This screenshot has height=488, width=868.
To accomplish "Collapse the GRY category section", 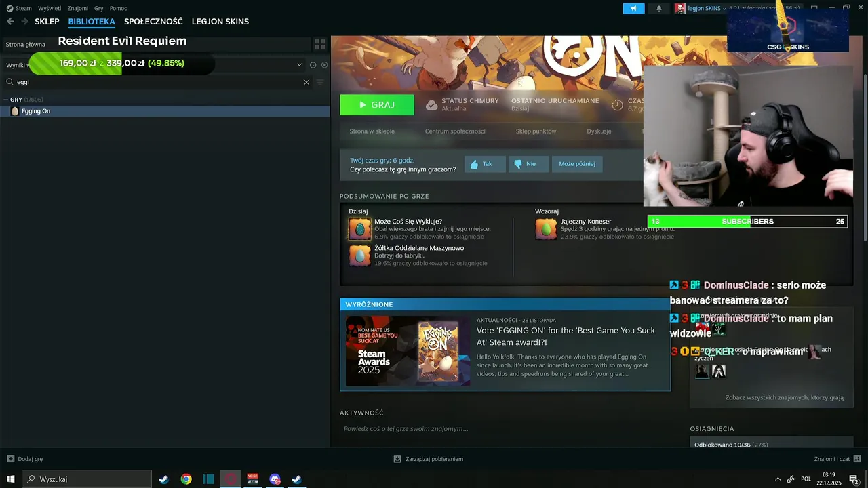I will (x=6, y=100).
